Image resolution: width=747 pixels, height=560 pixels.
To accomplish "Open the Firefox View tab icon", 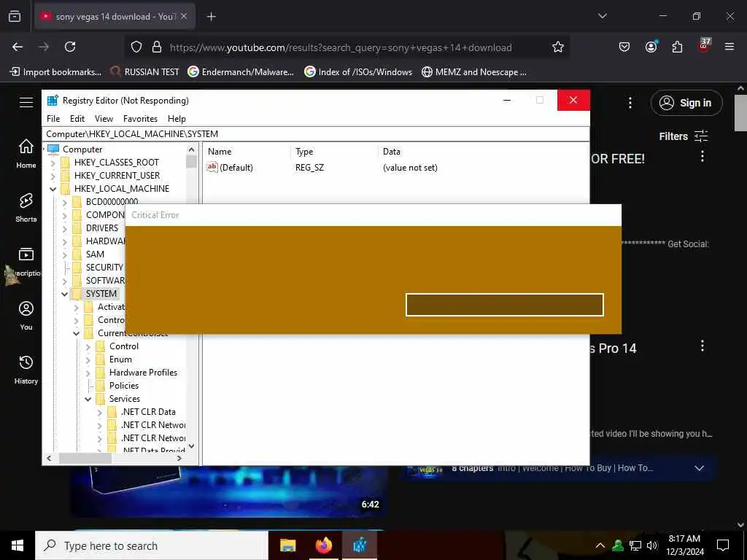I will click(x=15, y=16).
